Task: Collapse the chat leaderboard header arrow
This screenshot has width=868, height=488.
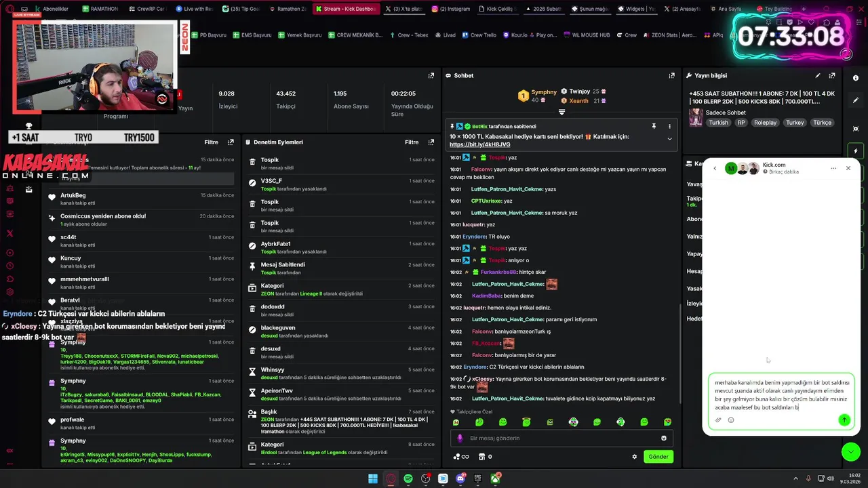Action: point(561,112)
